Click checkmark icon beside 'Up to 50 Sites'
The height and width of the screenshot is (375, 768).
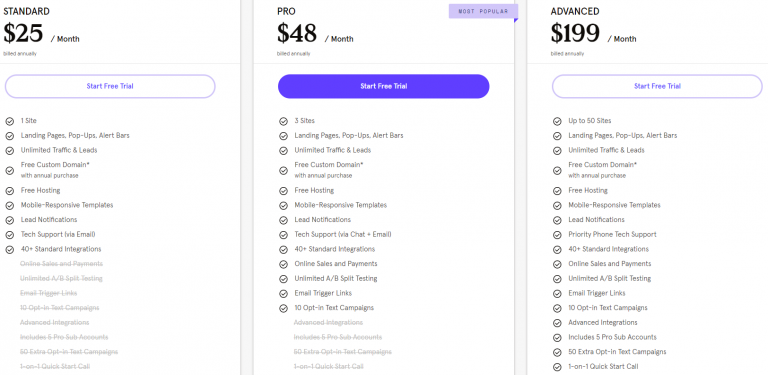click(557, 121)
